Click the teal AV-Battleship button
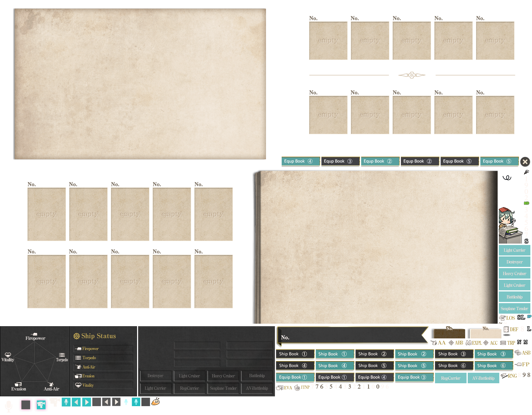Viewport: 532px width, 415px height. coord(483,378)
